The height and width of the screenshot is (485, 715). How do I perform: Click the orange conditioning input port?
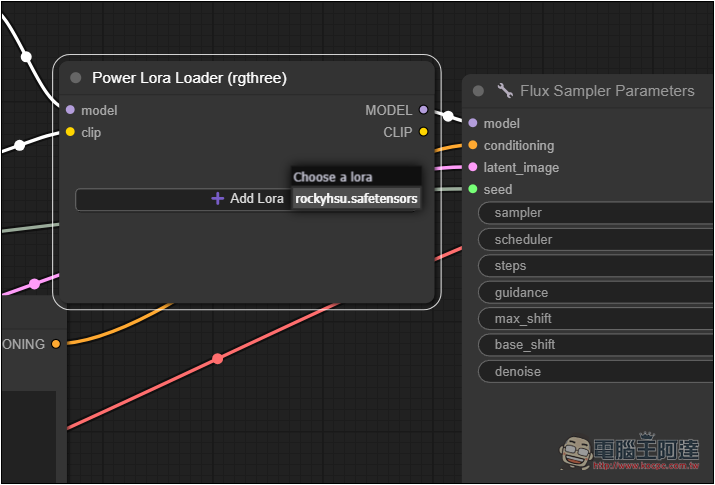coord(473,145)
